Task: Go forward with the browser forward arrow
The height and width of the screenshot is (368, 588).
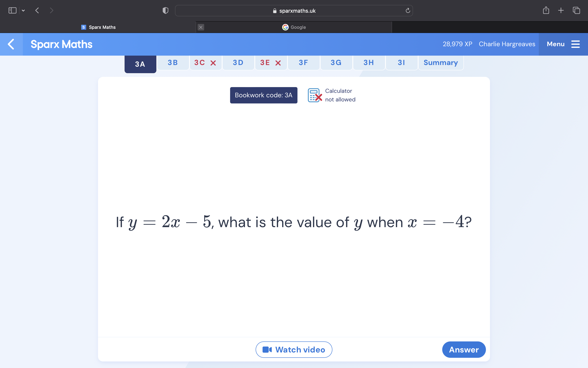Action: (51, 10)
